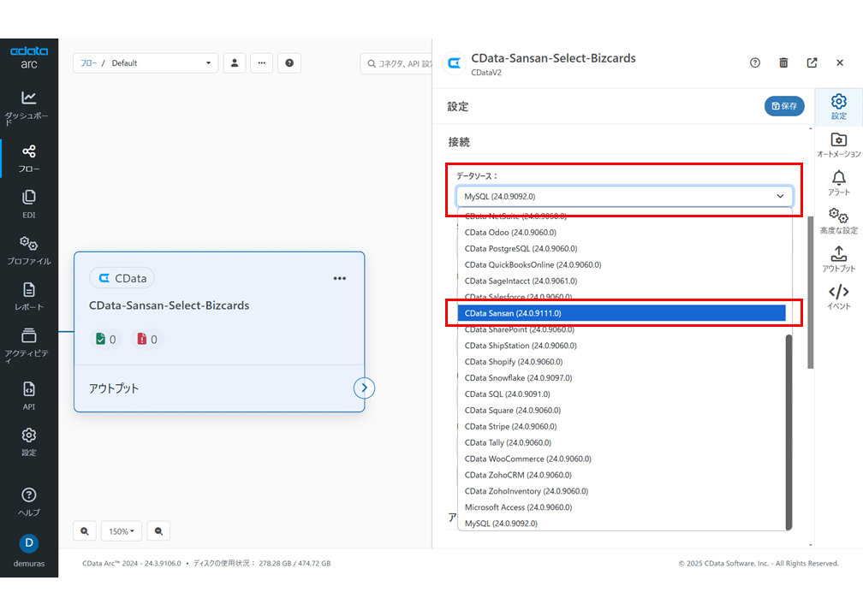
Task: Select CData Sansan (24.0.9111.0) option
Action: 622,313
